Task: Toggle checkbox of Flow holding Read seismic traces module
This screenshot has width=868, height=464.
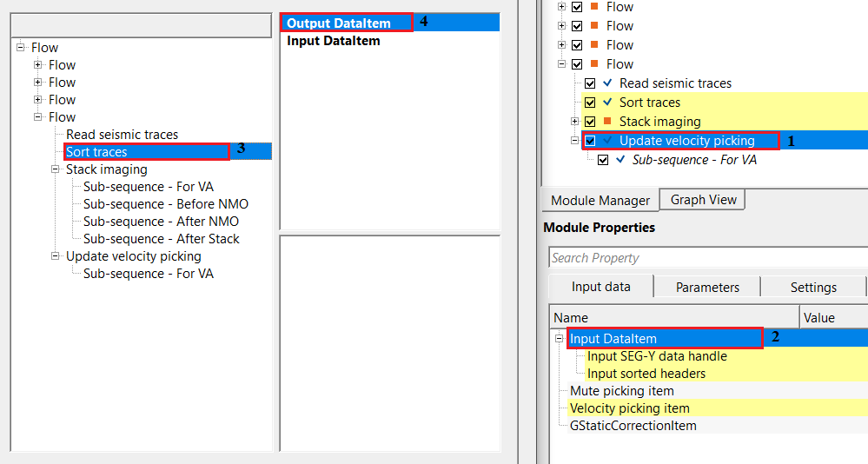Action: point(577,64)
